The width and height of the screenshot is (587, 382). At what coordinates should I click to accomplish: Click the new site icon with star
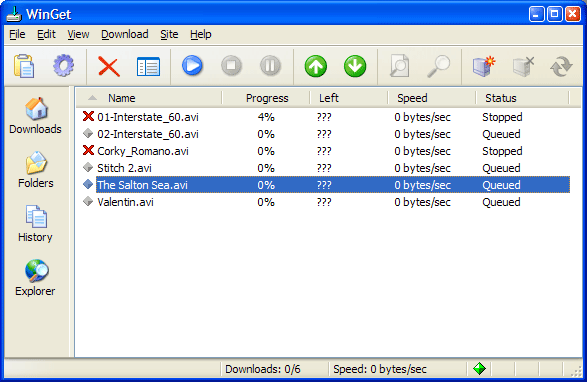click(484, 66)
